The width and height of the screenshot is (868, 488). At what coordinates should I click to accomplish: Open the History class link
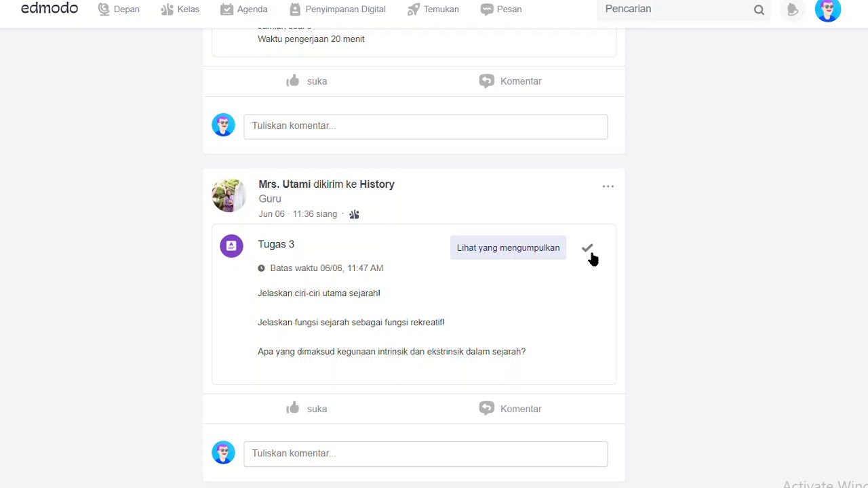tap(377, 184)
